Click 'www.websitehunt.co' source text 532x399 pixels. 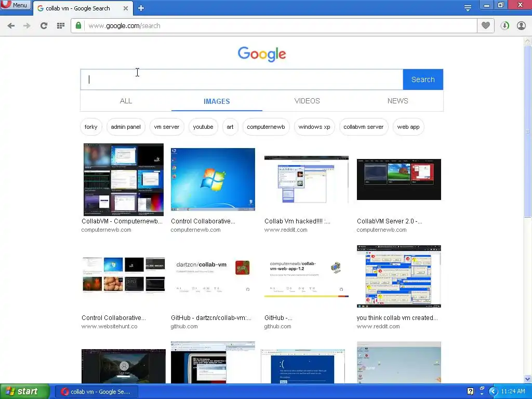(109, 326)
